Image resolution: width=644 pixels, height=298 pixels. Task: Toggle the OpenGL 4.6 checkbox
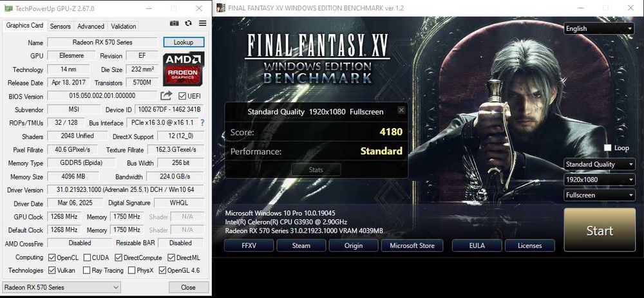(162, 270)
